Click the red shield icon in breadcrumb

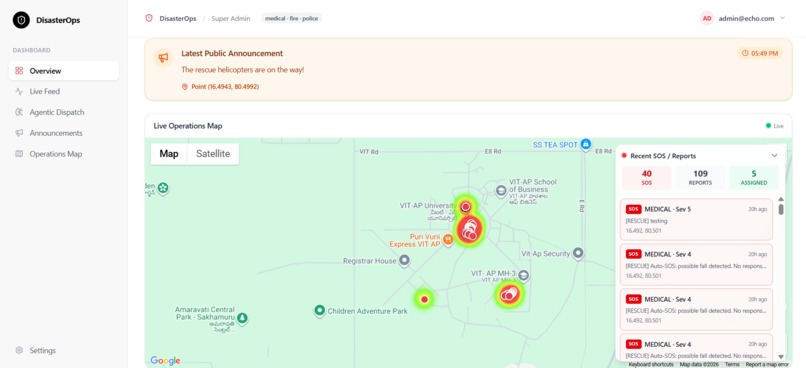coord(149,18)
